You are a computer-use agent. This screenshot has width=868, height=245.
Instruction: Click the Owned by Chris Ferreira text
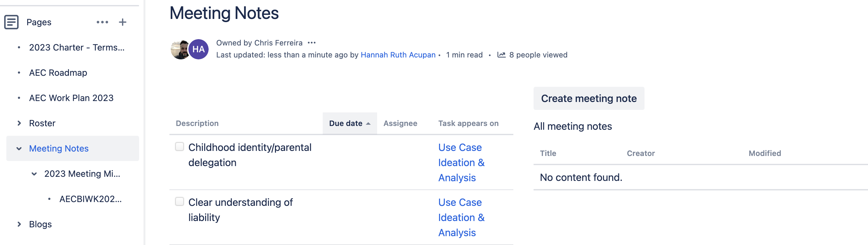(259, 43)
